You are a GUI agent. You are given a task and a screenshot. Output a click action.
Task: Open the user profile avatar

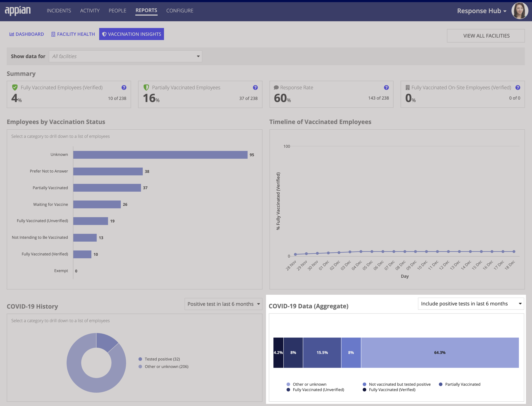pyautogui.click(x=519, y=11)
